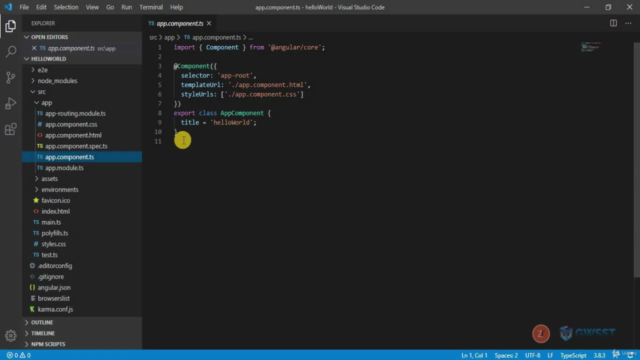Open the Source Control view

pyautogui.click(x=11, y=78)
